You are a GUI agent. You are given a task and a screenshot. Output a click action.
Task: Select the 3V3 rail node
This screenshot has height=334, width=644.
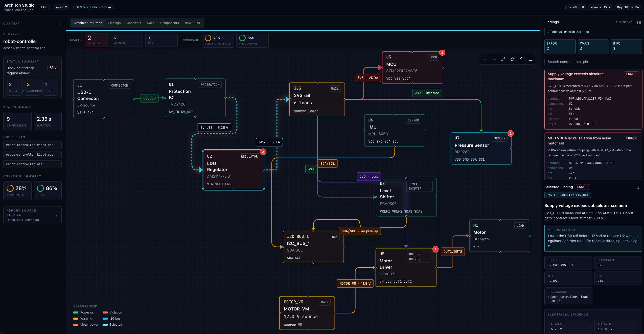317,99
